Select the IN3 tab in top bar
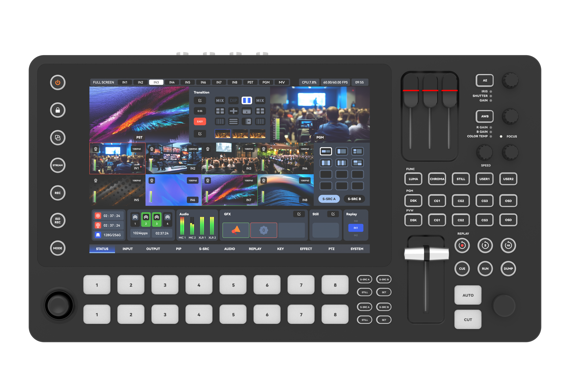 point(156,82)
